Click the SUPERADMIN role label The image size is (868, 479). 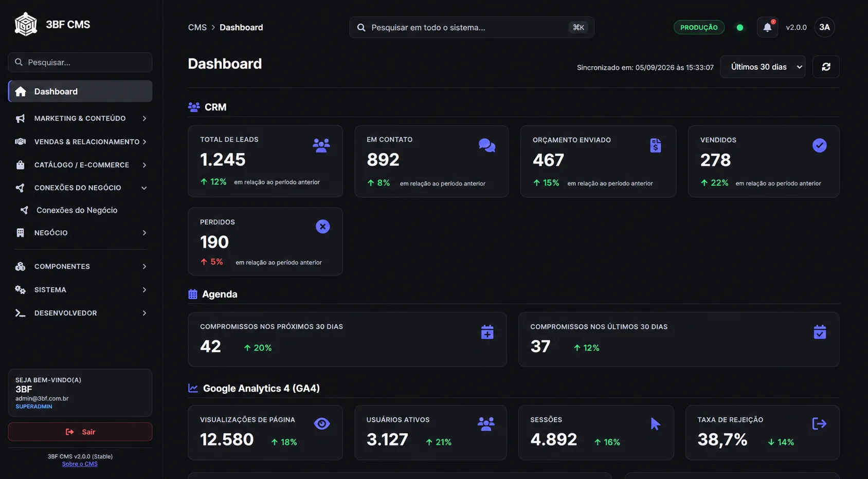(x=34, y=407)
